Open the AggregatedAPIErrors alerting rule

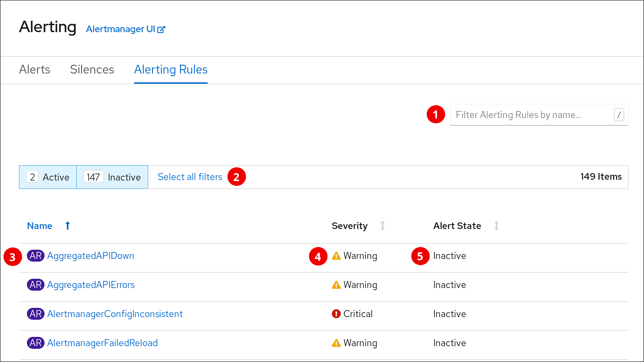point(91,285)
